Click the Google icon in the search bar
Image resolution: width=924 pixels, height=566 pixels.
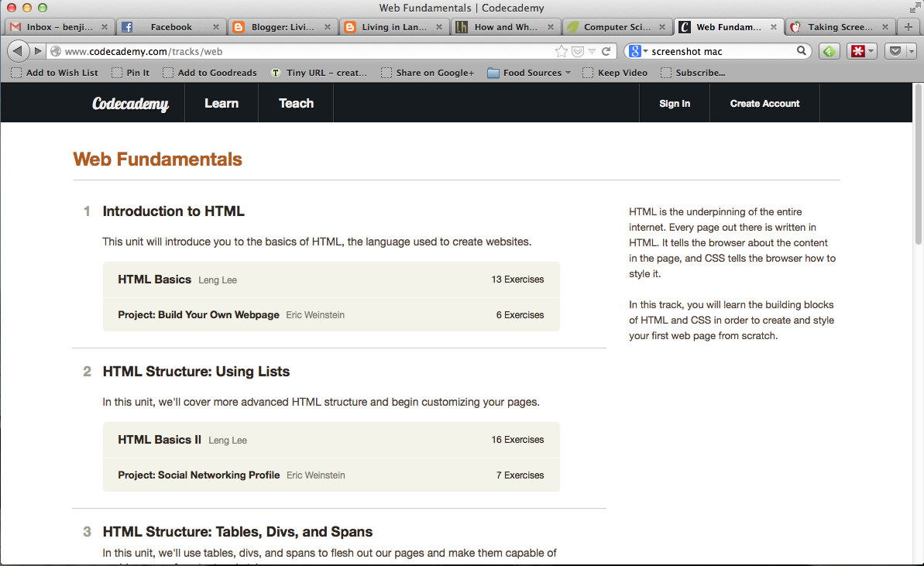pos(634,50)
